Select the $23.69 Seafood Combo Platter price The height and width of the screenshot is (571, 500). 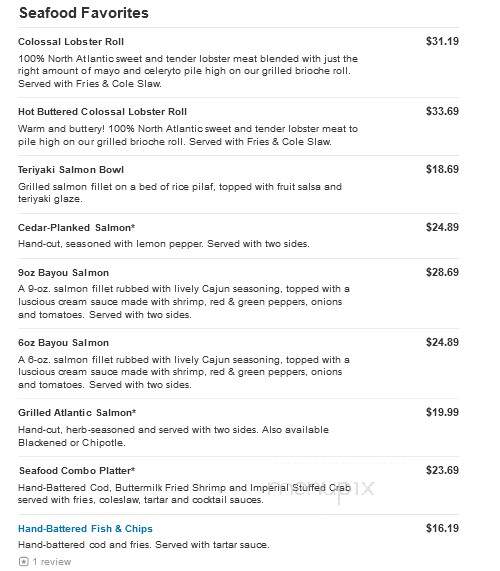[442, 470]
